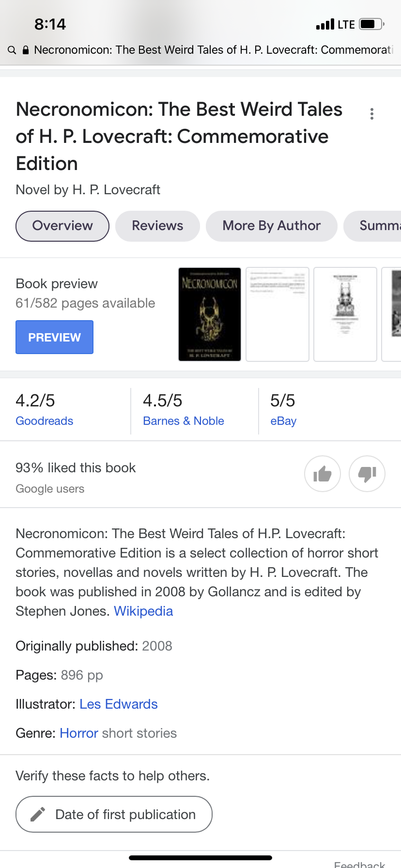Tap the 'Book preview' label
Viewport: 401px width, 868px height.
pos(57,284)
